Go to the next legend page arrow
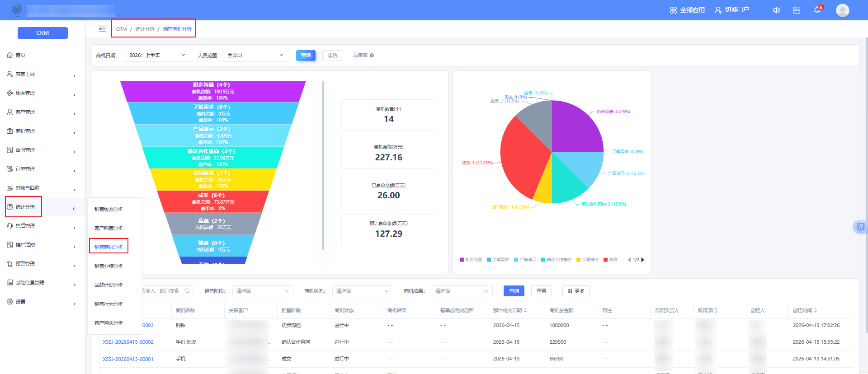 click(x=643, y=260)
